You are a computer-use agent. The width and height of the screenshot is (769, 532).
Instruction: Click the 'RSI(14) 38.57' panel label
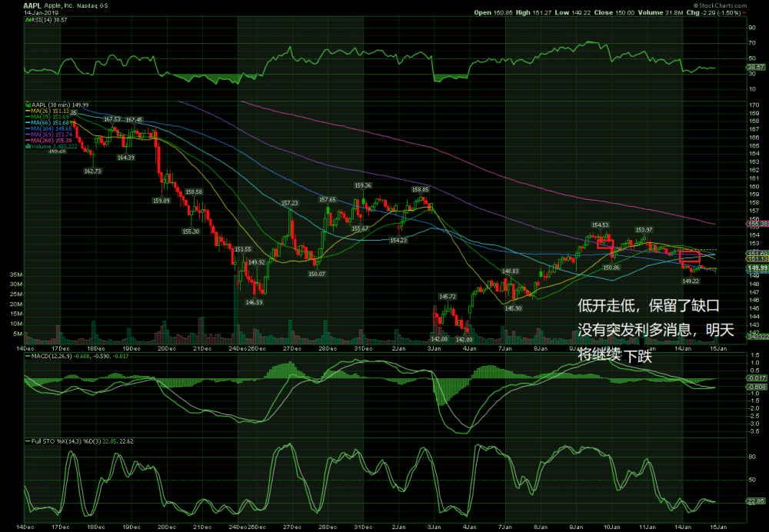[x=49, y=20]
